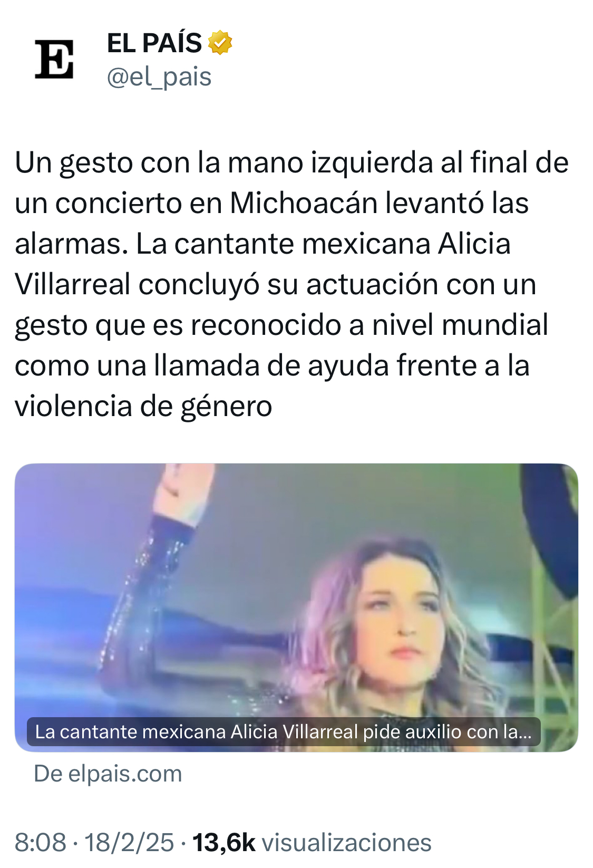This screenshot has height=868, width=593.
Task: Select the 18/2/25 post date
Action: click(129, 842)
